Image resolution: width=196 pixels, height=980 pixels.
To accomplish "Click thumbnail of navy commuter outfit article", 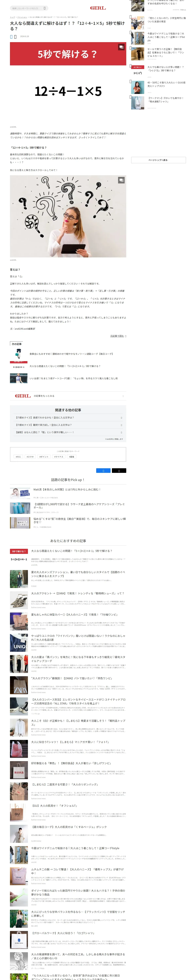I will [19, 354].
